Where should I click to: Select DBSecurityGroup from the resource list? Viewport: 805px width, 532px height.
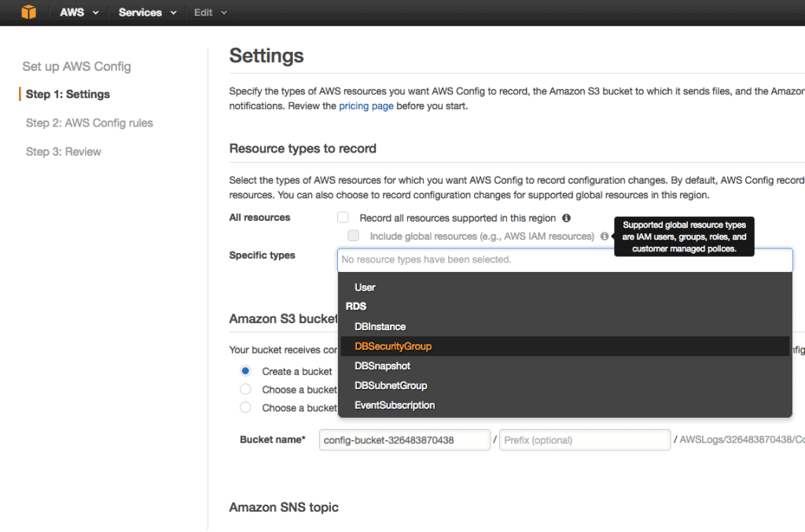click(393, 346)
